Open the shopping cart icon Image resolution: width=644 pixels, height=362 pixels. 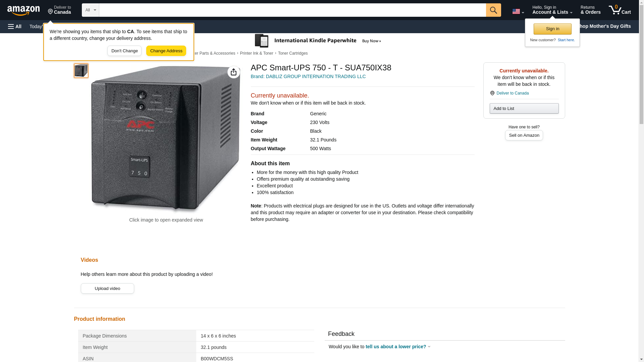pyautogui.click(x=619, y=10)
